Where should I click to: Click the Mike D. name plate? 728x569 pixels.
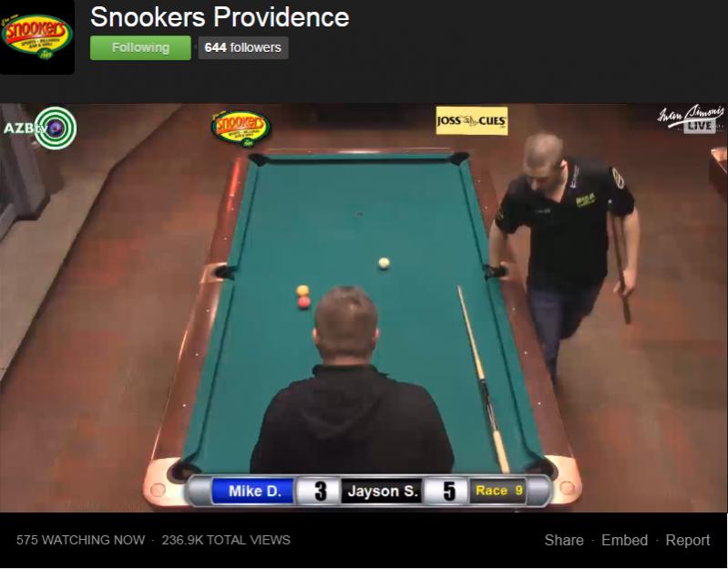[x=253, y=491]
